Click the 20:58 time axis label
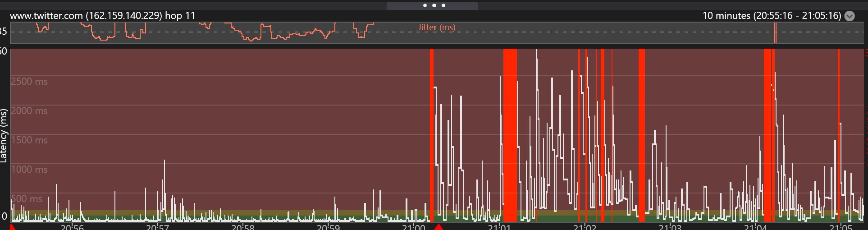The width and height of the screenshot is (868, 230). (243, 227)
